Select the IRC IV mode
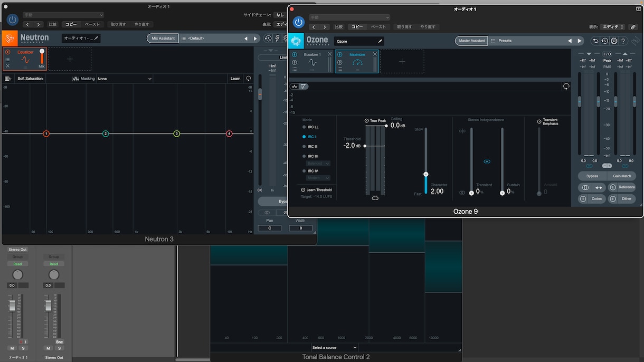 [x=309, y=171]
